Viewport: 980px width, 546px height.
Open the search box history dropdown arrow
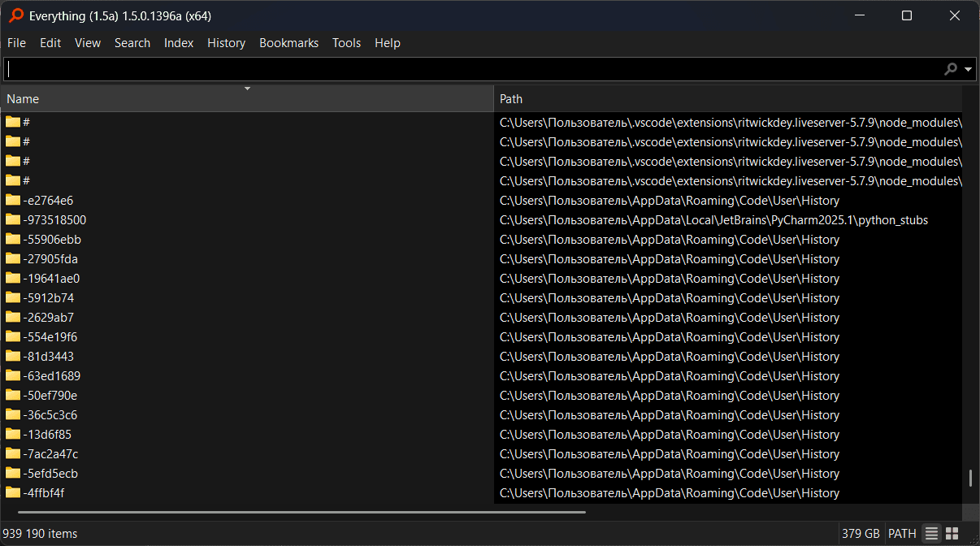click(x=968, y=70)
